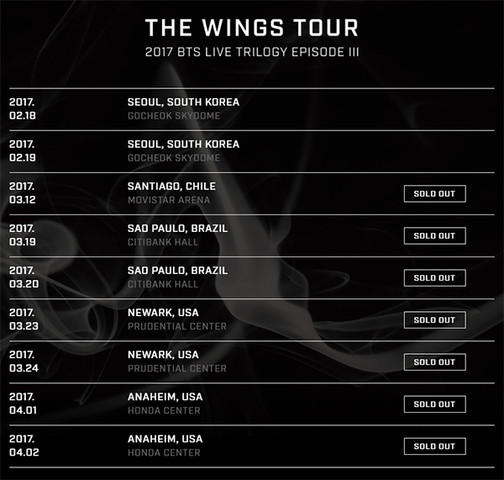Viewport: 504px width, 480px height.
Task: Select Seoul, South Korea 02.18 row
Action: pyautogui.click(x=252, y=109)
